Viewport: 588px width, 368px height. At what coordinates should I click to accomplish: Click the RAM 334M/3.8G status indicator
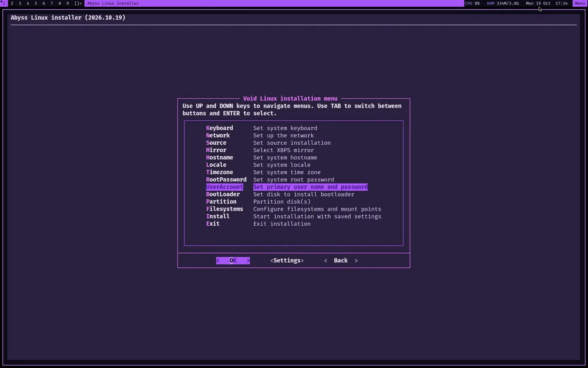[x=503, y=3]
